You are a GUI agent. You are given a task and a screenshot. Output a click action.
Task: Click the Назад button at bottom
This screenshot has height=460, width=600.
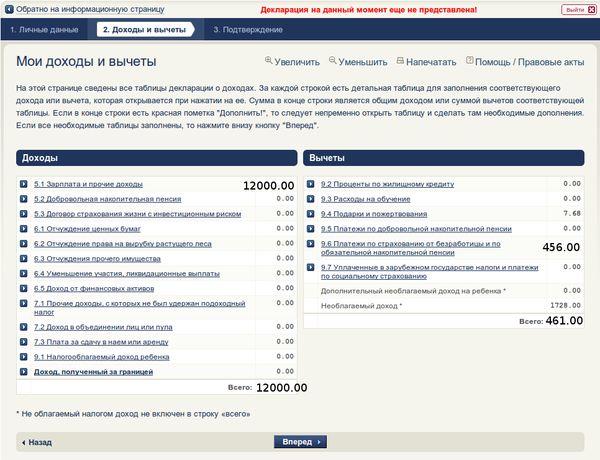(37, 442)
